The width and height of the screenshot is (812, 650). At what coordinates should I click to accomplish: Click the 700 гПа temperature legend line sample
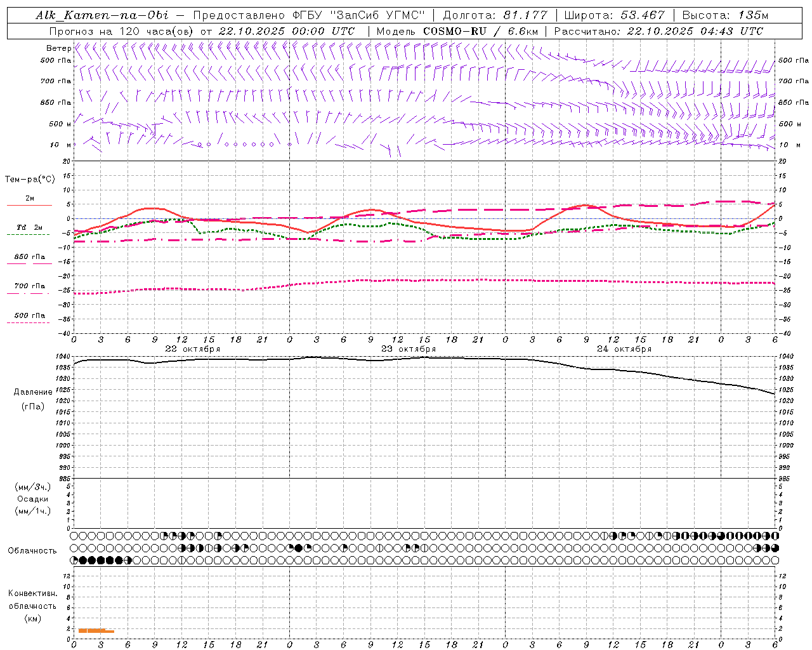pos(28,293)
